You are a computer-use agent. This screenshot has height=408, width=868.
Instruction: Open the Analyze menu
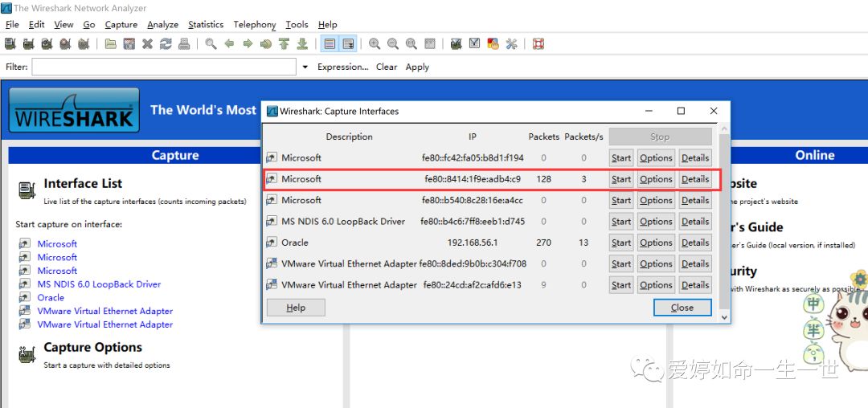tap(162, 24)
